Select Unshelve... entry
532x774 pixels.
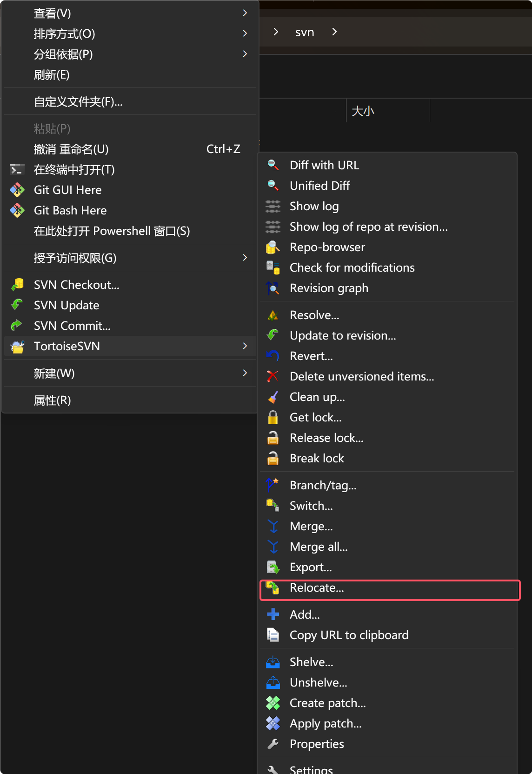point(387,682)
